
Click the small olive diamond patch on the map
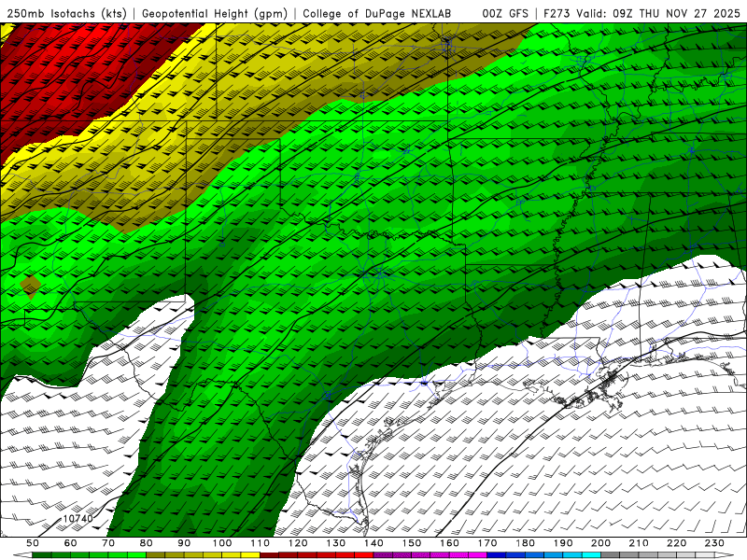click(31, 287)
